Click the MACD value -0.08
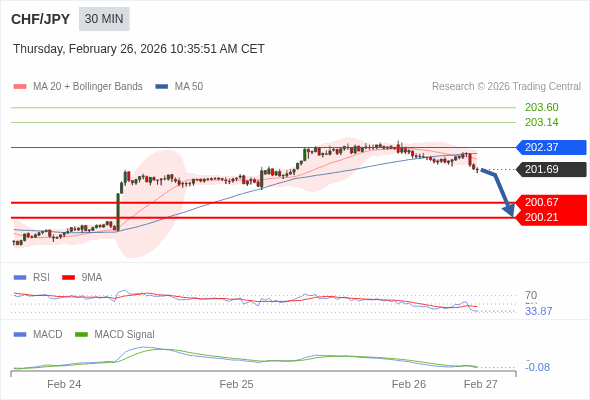Image resolution: width=590 pixels, height=400 pixels. point(538,367)
